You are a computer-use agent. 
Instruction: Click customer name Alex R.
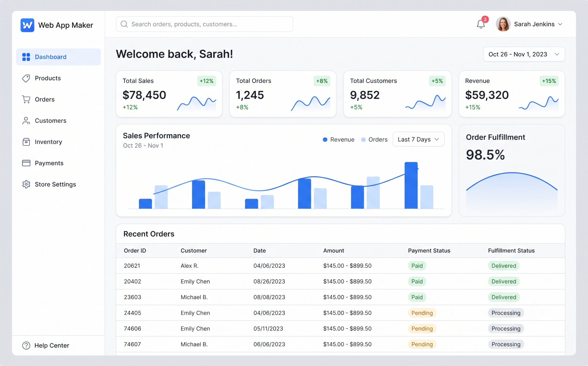(189, 266)
